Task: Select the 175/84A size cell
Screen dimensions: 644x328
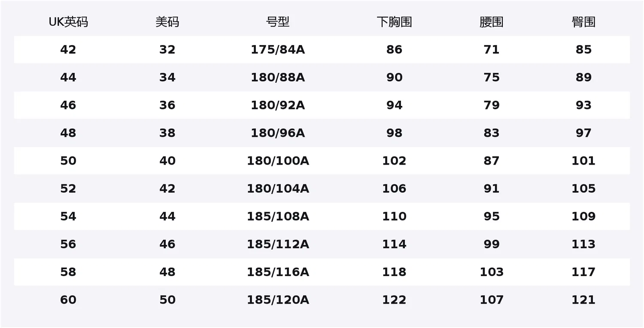Action: tap(278, 50)
